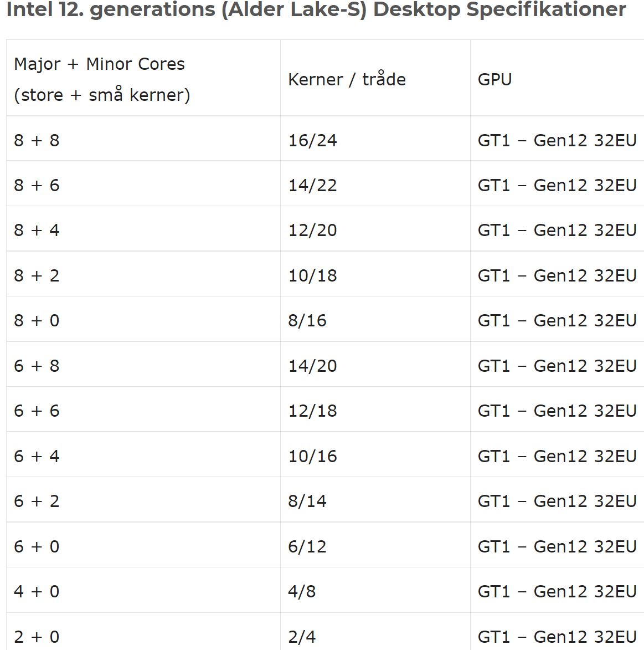
Task: Select the Major + Minor Cores column header
Action: click(x=143, y=78)
